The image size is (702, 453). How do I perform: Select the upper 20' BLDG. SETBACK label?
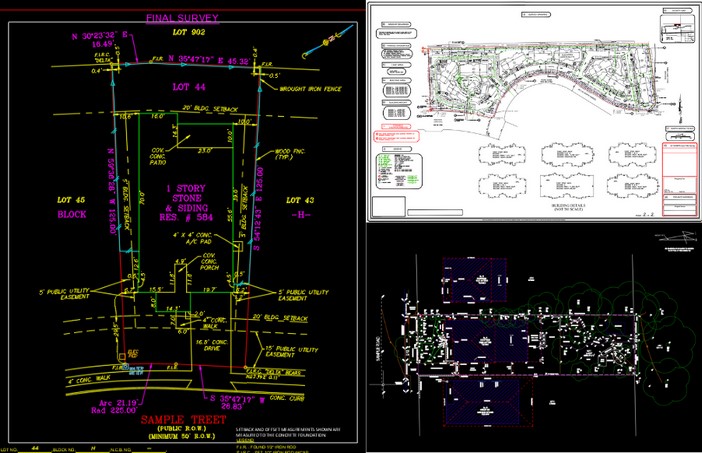(210, 109)
